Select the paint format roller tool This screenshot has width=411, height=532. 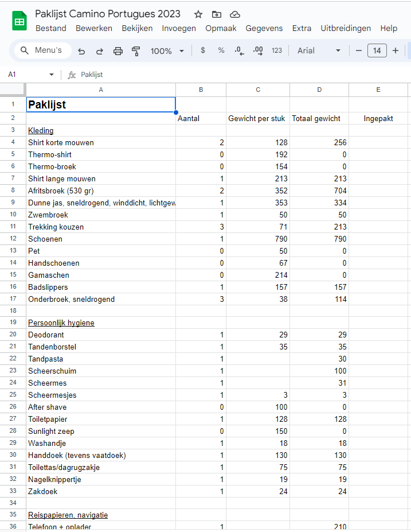(136, 51)
